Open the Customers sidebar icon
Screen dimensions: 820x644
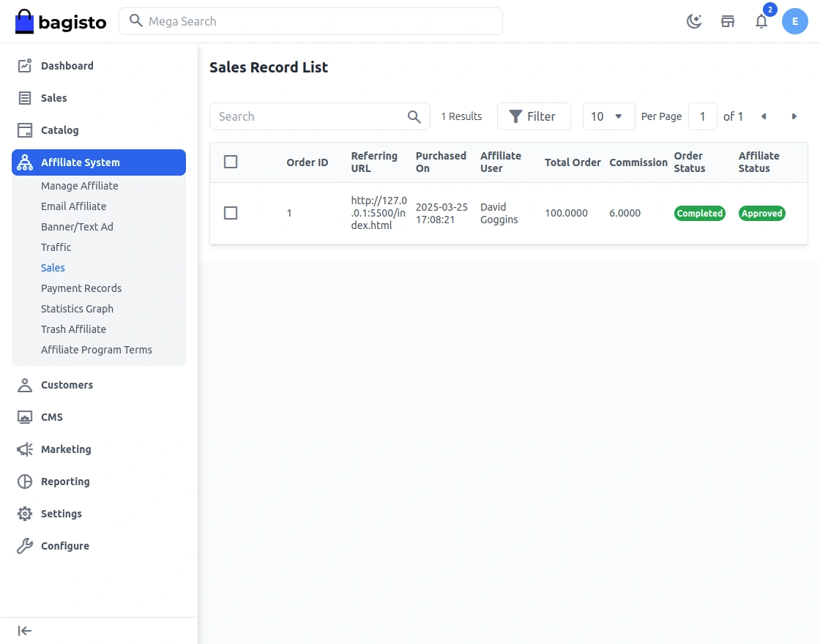(25, 384)
